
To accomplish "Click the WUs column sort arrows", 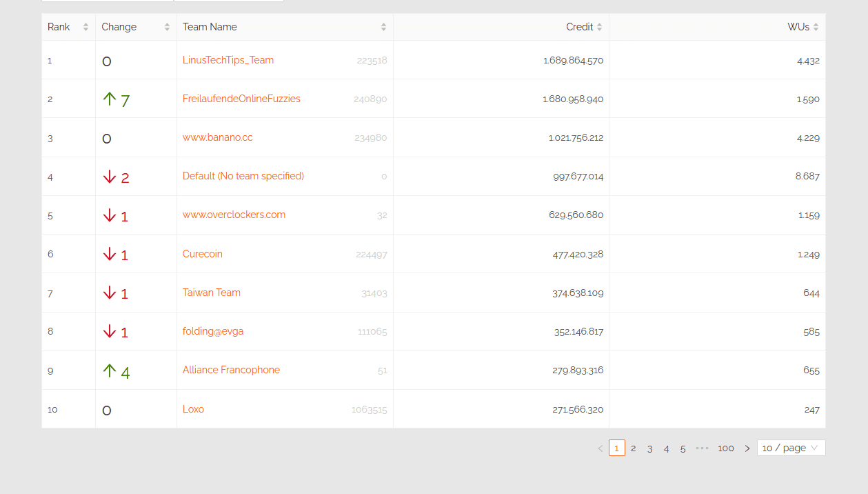I will click(816, 27).
